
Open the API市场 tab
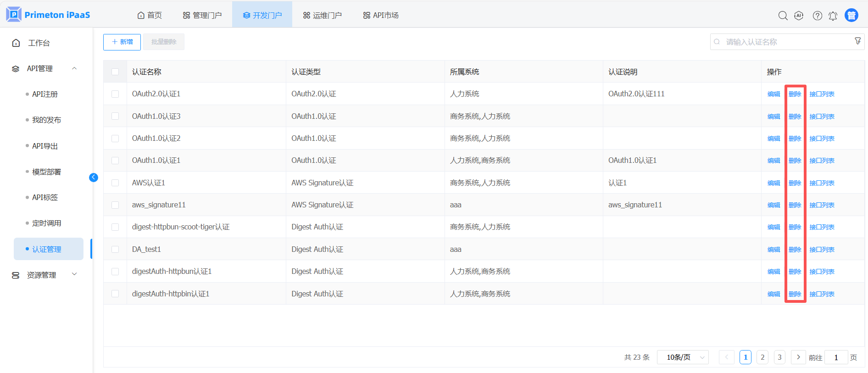click(381, 15)
